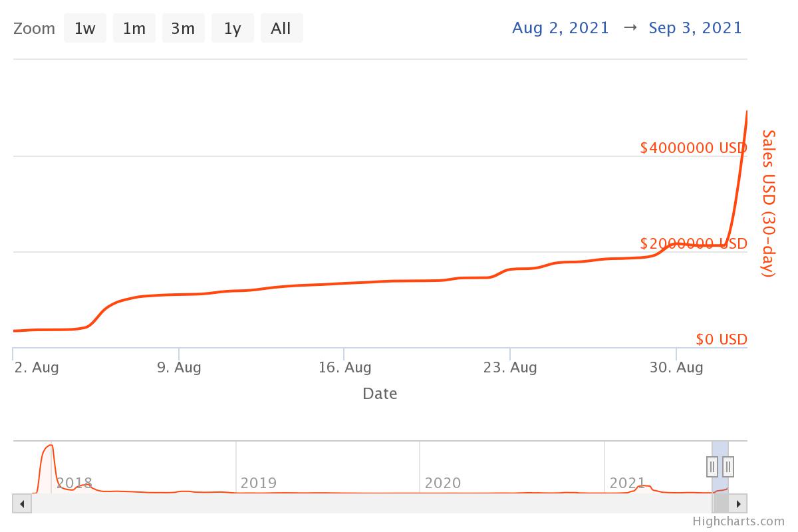Click the 2018 peak in navigator
This screenshot has height=532, width=798.
point(48,447)
